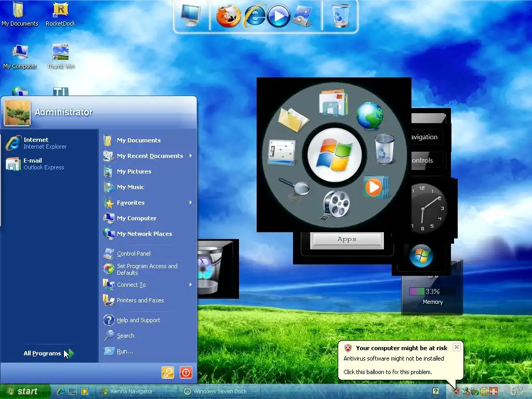This screenshot has width=532, height=399.
Task: Open the recycle bin in circular navigator
Action: (x=384, y=149)
